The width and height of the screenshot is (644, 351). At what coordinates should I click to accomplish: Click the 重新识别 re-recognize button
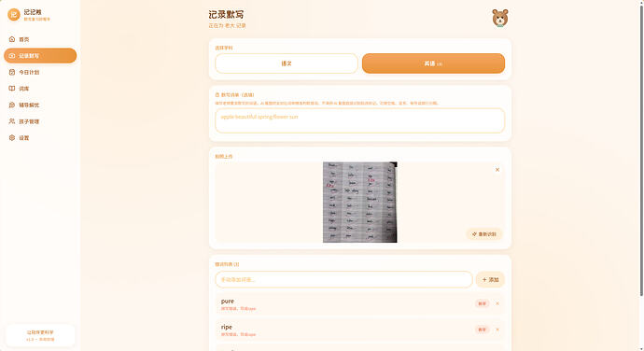coord(484,234)
